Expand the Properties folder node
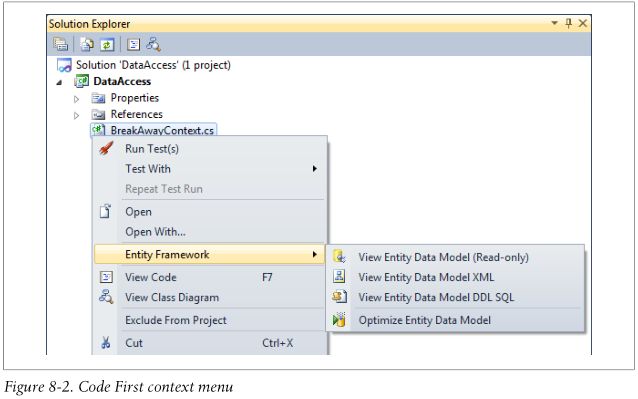 coord(76,98)
